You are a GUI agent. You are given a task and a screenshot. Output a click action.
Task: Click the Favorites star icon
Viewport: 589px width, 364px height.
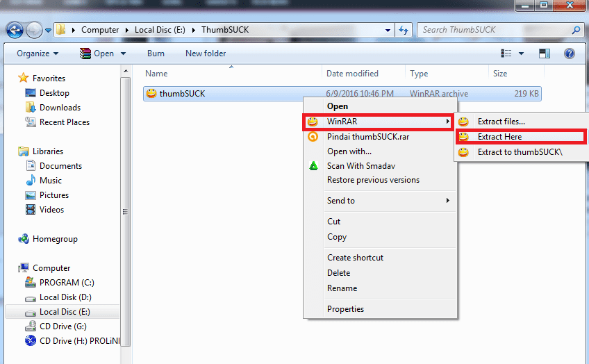click(x=24, y=78)
